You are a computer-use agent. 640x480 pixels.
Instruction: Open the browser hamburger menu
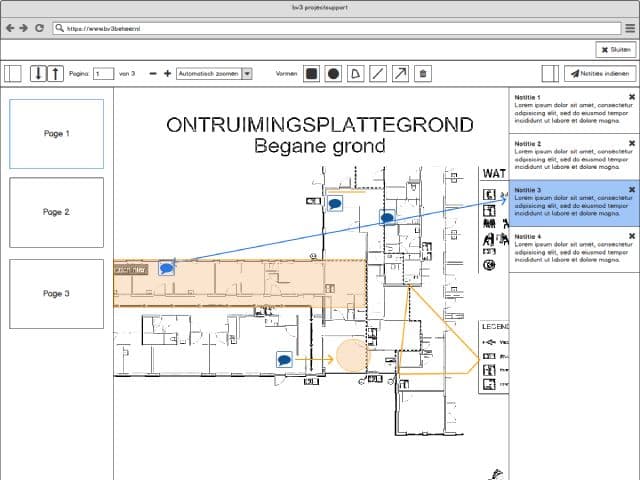(628, 28)
